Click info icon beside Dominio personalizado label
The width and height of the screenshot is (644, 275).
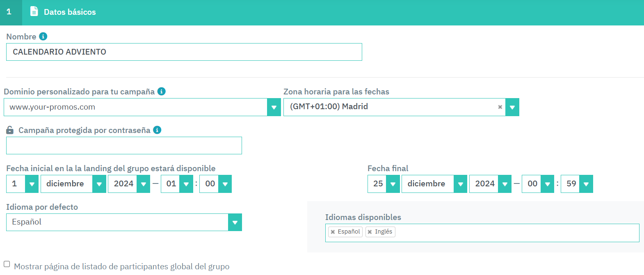[162, 92]
